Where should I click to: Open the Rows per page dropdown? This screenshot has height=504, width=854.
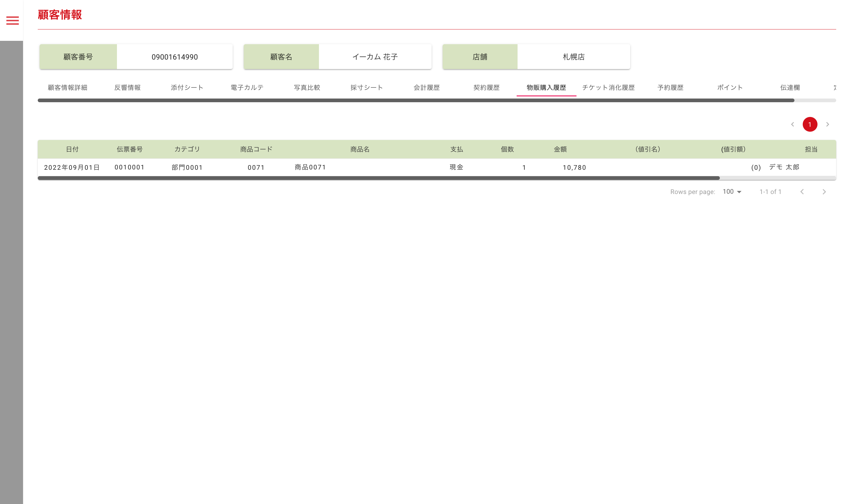click(x=732, y=192)
